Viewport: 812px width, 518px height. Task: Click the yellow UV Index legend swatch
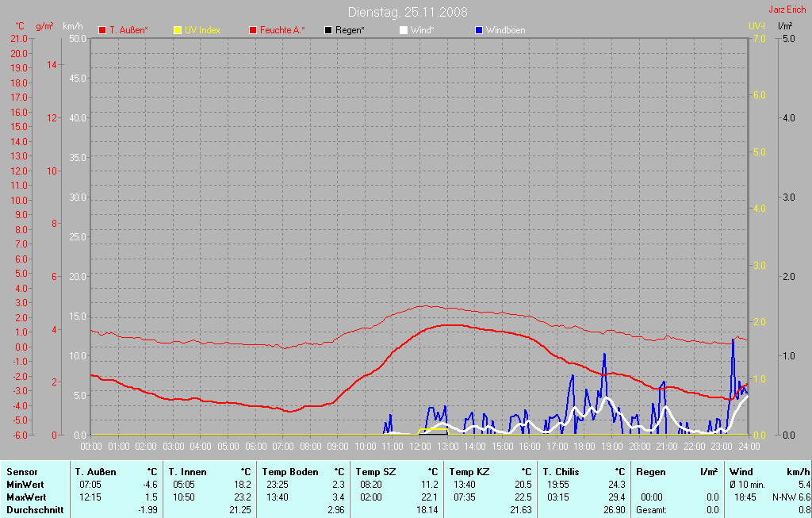click(x=177, y=30)
